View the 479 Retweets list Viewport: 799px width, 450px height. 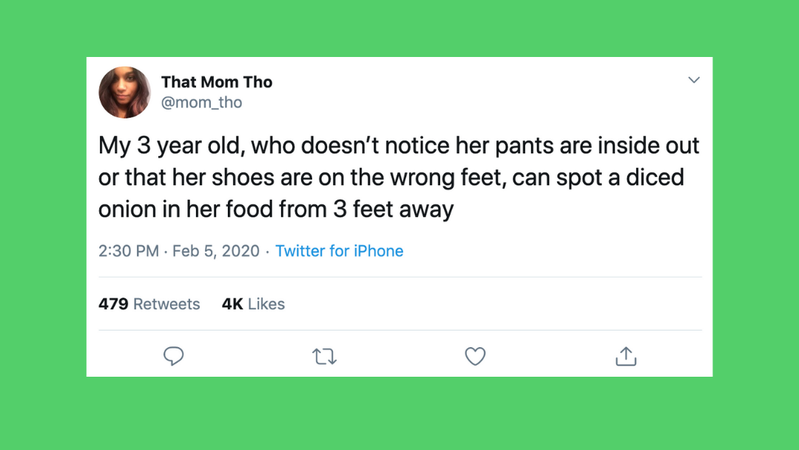point(149,304)
